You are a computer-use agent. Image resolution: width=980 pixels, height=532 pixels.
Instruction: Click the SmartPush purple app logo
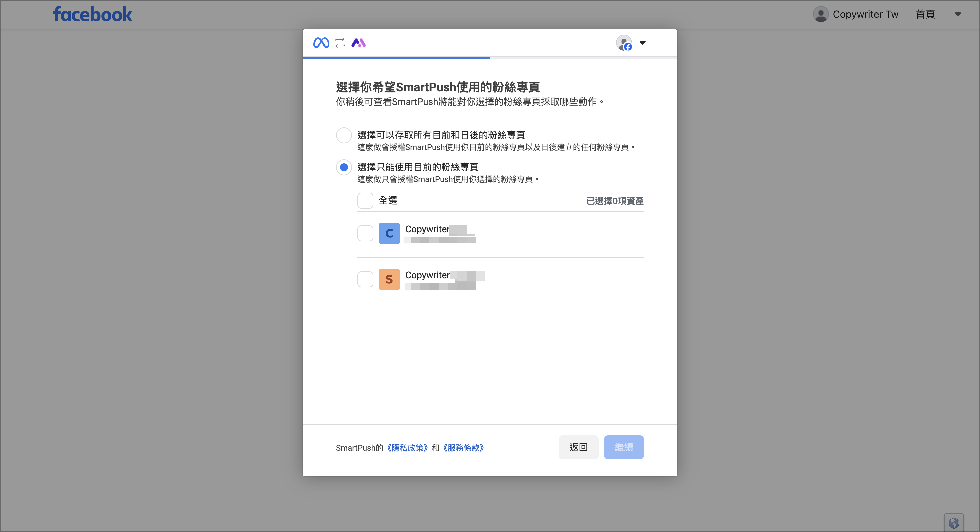pos(358,43)
